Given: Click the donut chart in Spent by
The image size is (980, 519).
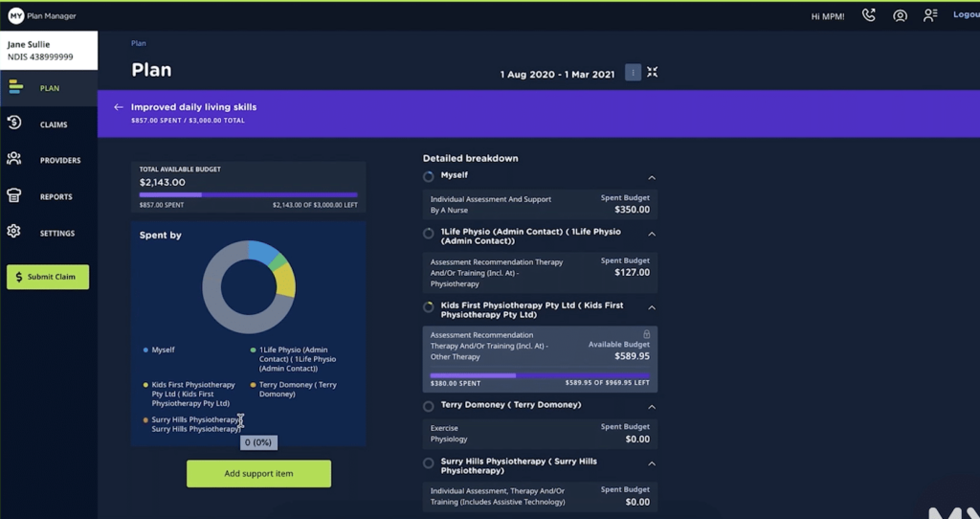Looking at the screenshot, I should point(249,287).
